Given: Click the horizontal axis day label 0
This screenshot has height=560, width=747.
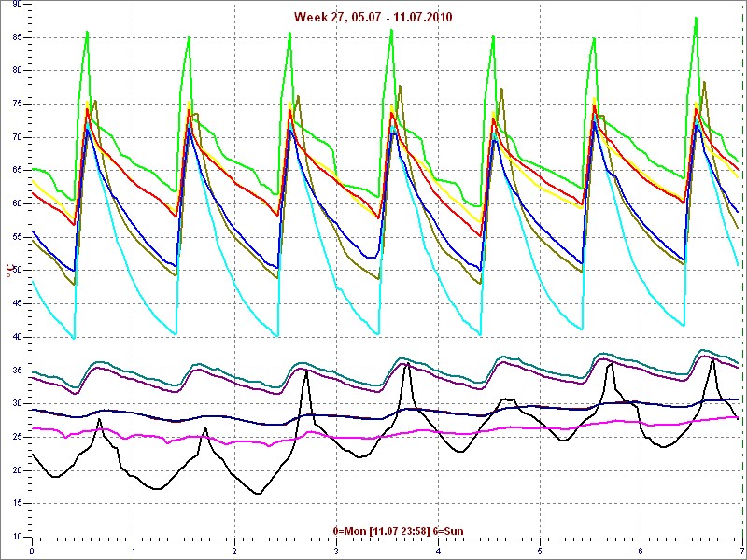Looking at the screenshot, I should tap(32, 552).
